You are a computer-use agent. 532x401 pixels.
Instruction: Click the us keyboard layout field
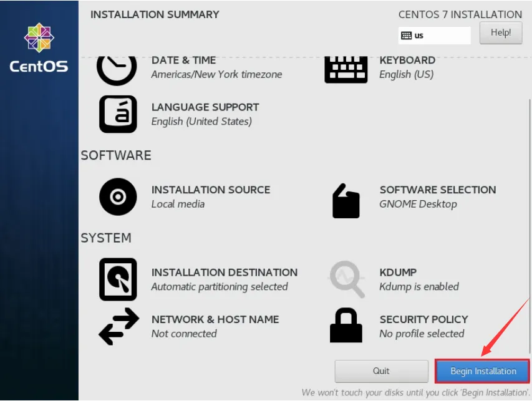pos(434,36)
